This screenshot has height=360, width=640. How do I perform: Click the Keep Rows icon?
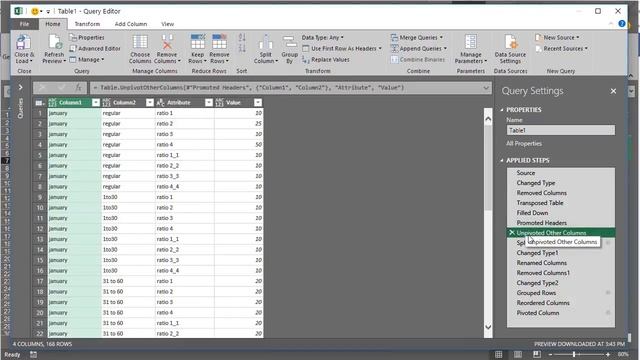[198, 42]
